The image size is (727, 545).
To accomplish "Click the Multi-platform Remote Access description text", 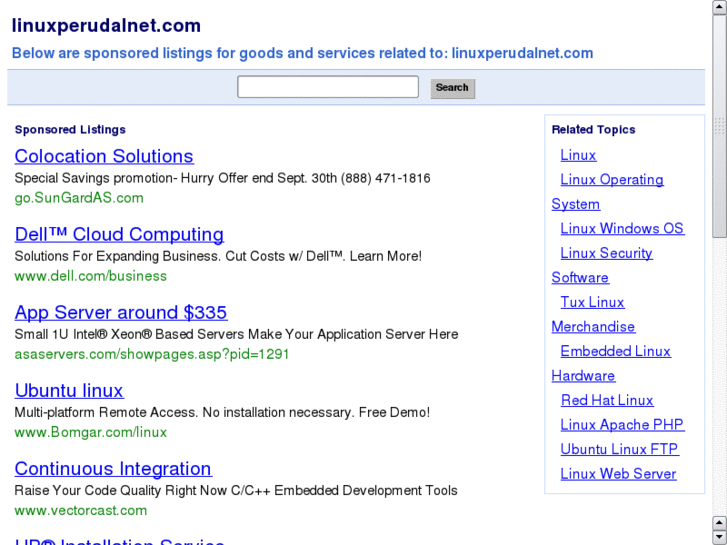I will click(x=222, y=412).
